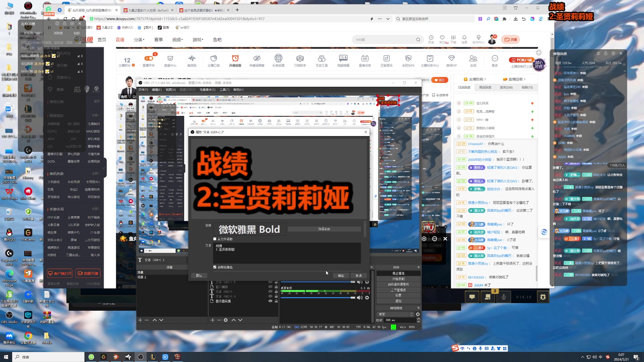Viewport: 644px width, 362px height.
Task: Click 更多 ellipsis icon in toolbar
Action: (x=495, y=59)
